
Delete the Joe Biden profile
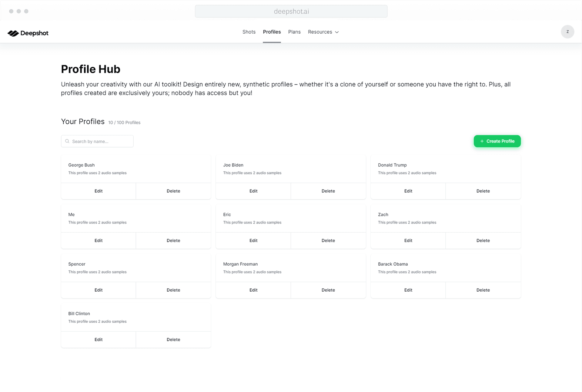pos(328,191)
